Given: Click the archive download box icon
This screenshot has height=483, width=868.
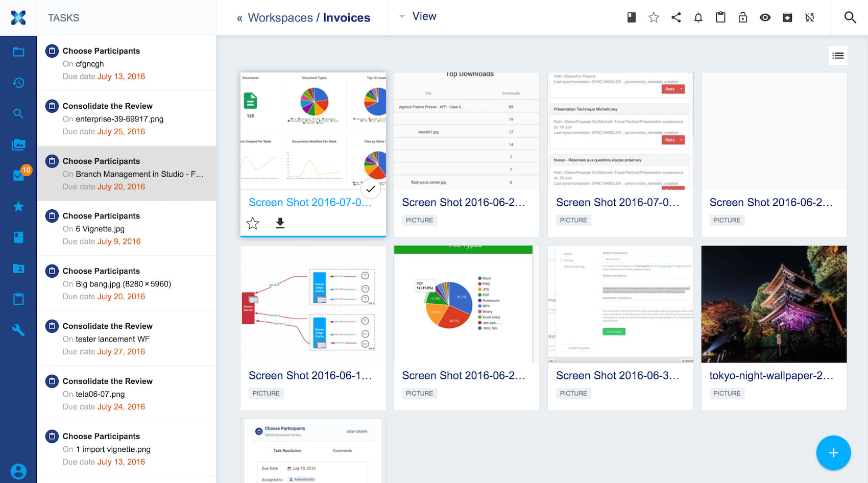Looking at the screenshot, I should coord(787,17).
